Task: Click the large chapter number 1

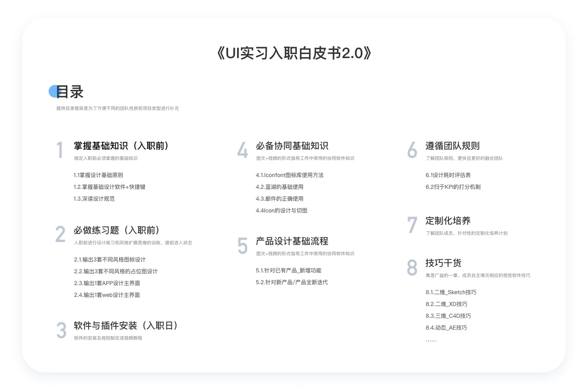Action: click(60, 151)
